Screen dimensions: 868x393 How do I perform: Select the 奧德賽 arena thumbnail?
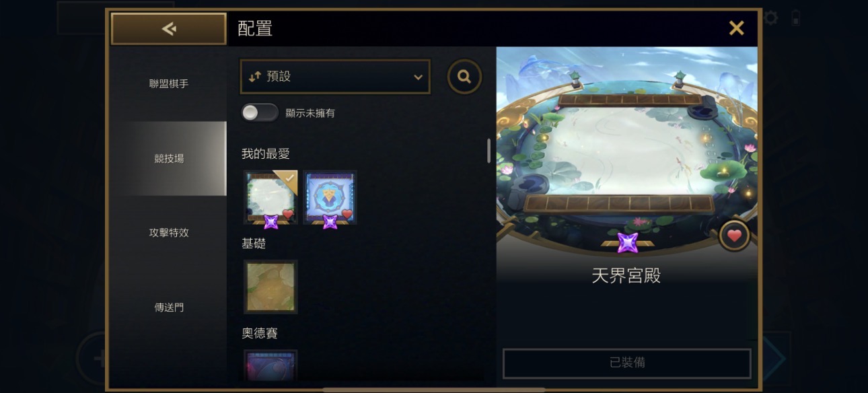pyautogui.click(x=270, y=365)
